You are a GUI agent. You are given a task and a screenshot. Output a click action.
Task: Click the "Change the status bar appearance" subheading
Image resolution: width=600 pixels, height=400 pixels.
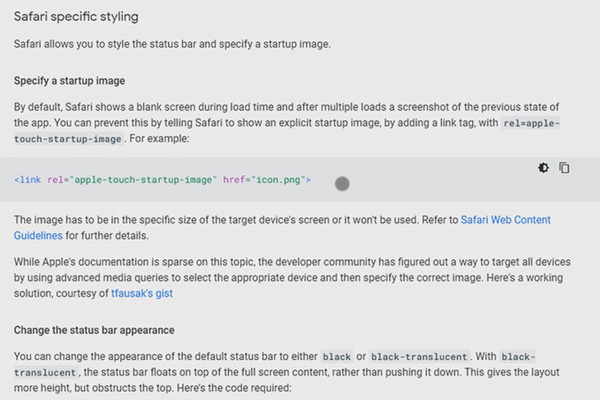tap(94, 330)
